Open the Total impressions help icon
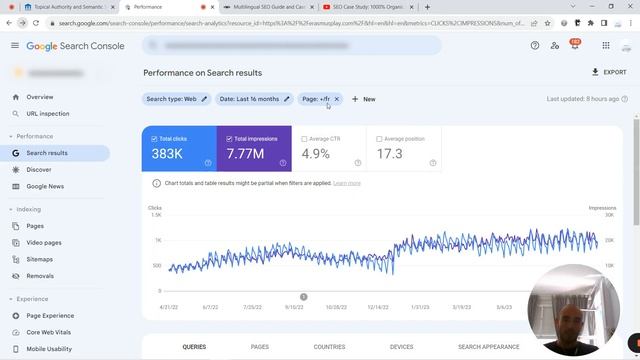 pyautogui.click(x=283, y=163)
